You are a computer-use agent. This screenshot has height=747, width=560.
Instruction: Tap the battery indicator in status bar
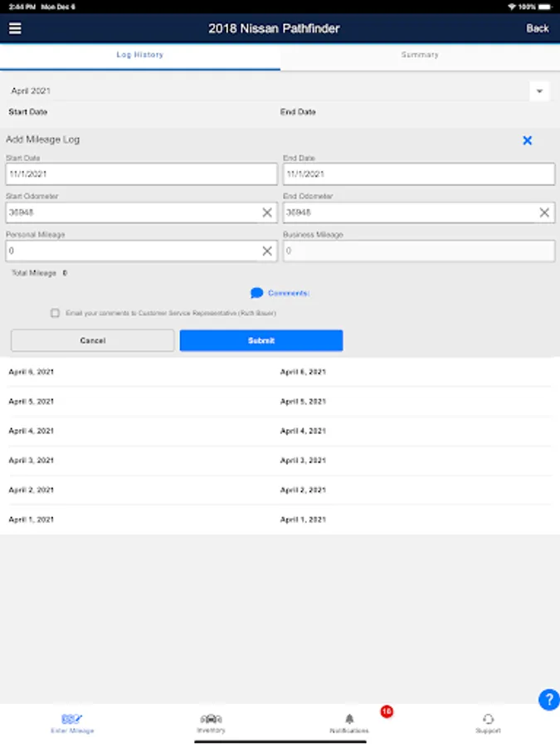[545, 7]
